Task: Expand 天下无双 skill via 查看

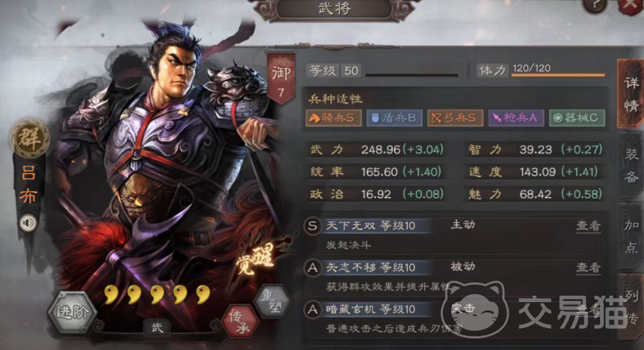Action: (588, 225)
